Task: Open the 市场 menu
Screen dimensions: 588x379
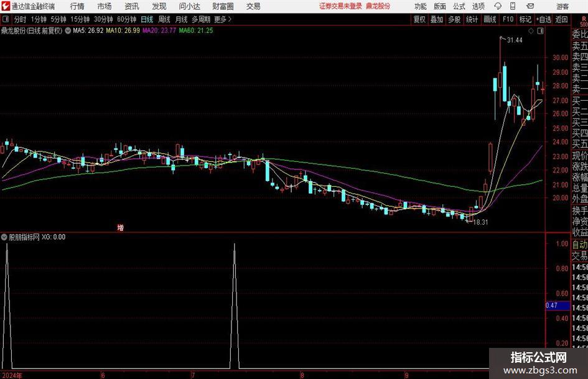Action: click(105, 6)
